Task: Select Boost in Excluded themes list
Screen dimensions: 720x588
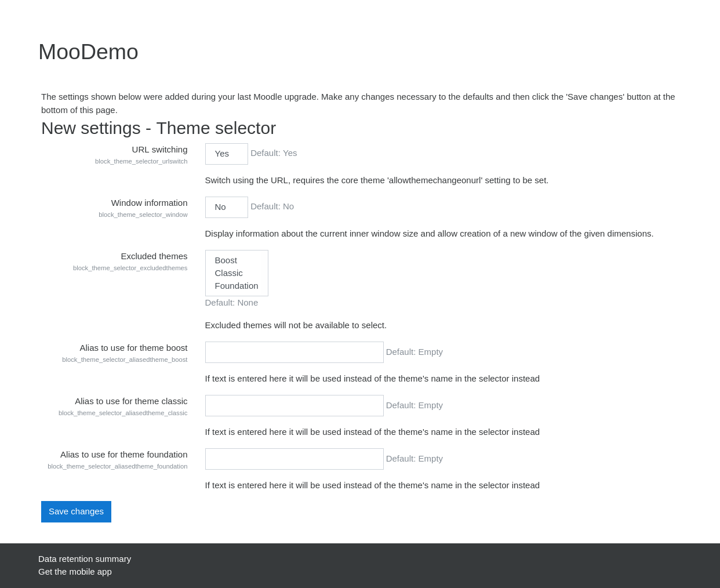Action: click(x=237, y=260)
